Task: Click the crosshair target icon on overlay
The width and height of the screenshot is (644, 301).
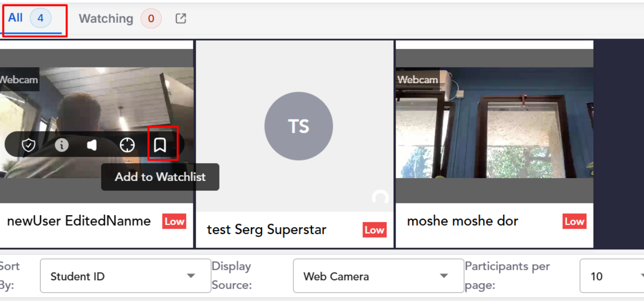Action: (x=127, y=145)
